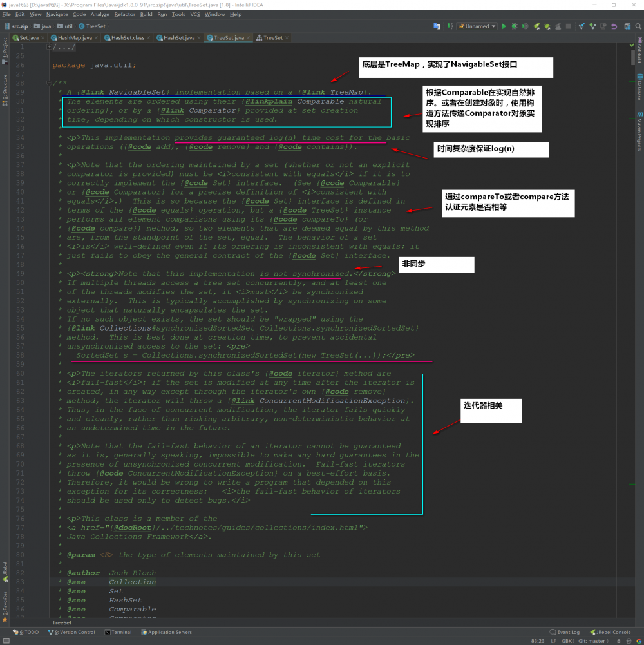Click the tool window quick-access icon bottom-left
This screenshot has height=645, width=644.
[x=6, y=641]
